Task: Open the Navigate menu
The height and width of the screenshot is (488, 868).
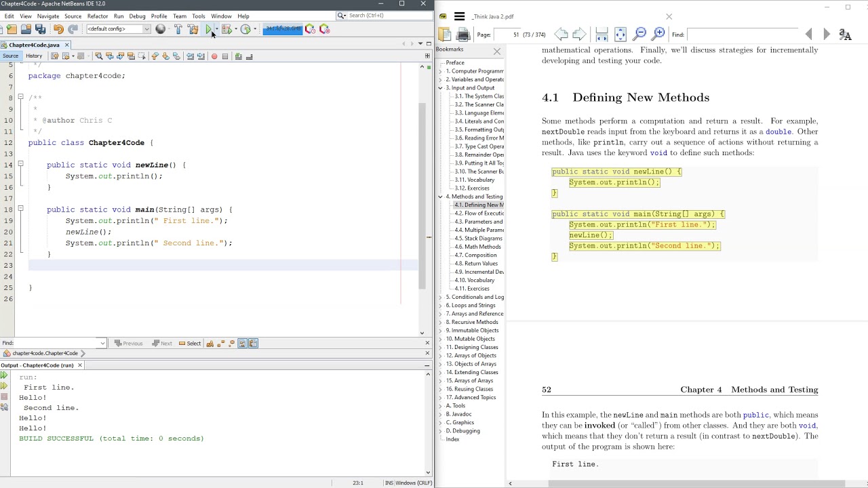Action: point(48,16)
